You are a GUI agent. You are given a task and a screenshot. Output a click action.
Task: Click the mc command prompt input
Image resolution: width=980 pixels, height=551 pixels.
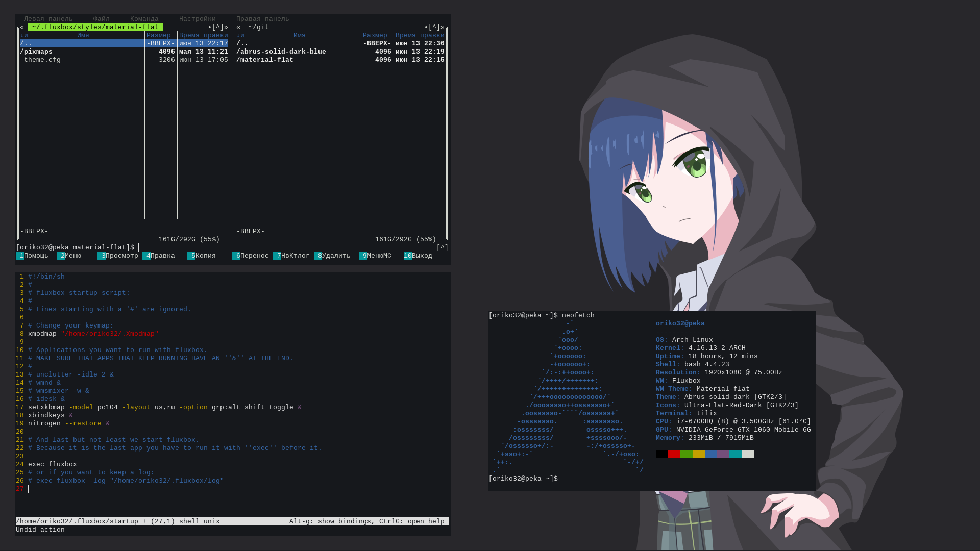pos(286,247)
